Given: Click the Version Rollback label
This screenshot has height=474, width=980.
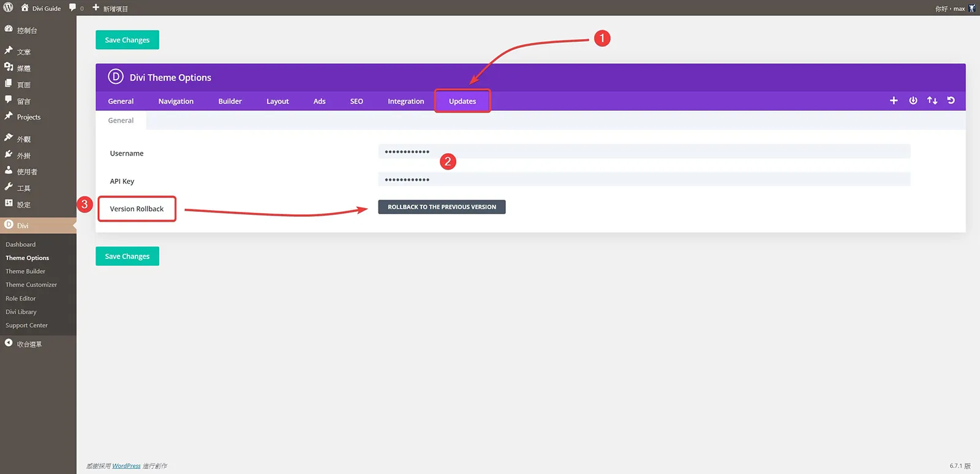Looking at the screenshot, I should coord(137,209).
